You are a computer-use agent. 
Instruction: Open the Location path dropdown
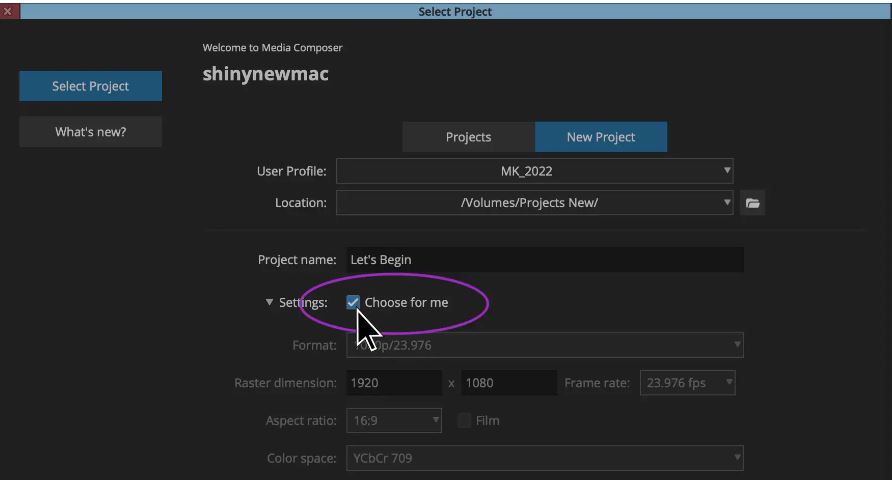pyautogui.click(x=534, y=202)
